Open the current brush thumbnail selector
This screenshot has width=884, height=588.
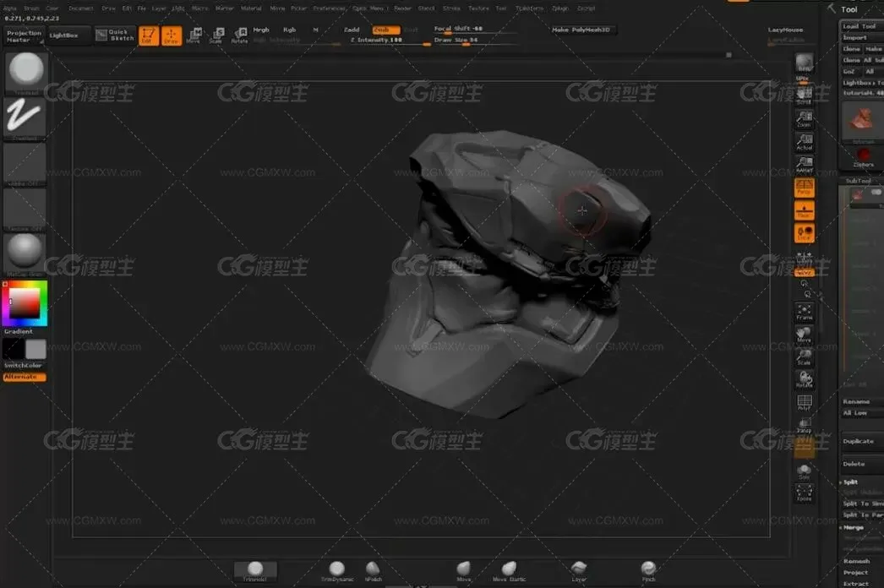pos(25,73)
